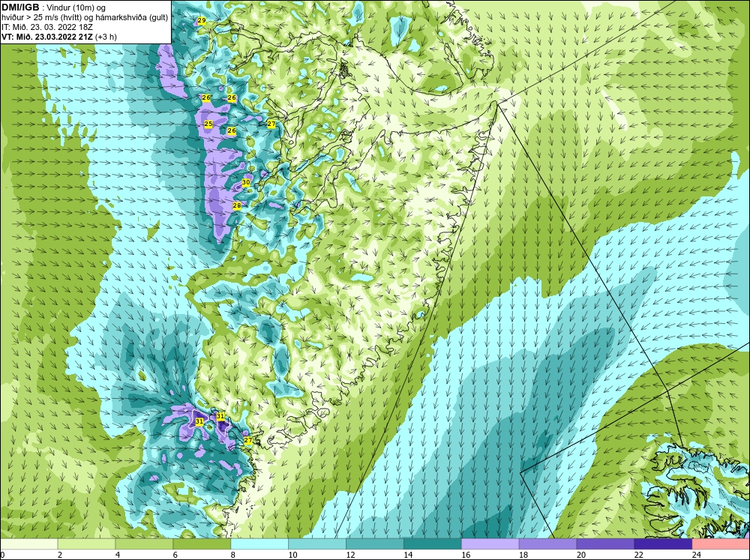Screen dimensions: 750x560
Task: Select the 6–8 m/s olive green swatch
Action: point(202,544)
